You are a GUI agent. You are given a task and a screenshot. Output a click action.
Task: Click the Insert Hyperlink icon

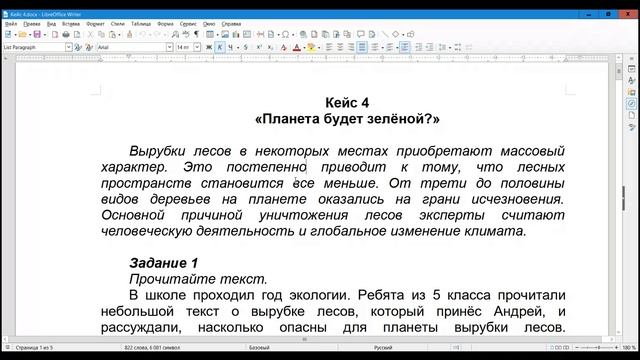coord(303,35)
